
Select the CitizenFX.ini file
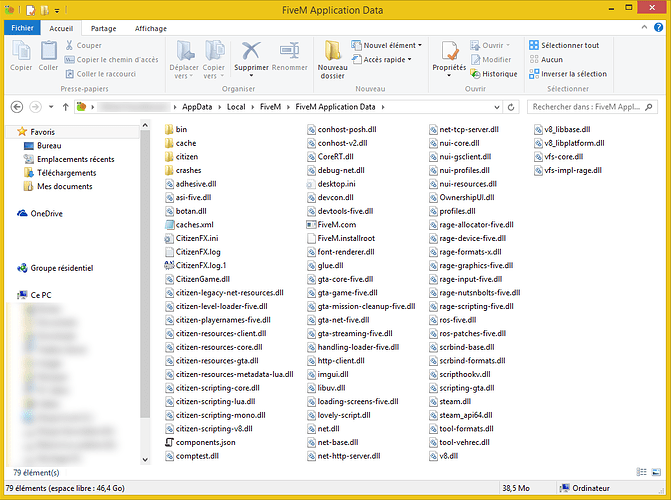pyautogui.click(x=191, y=238)
